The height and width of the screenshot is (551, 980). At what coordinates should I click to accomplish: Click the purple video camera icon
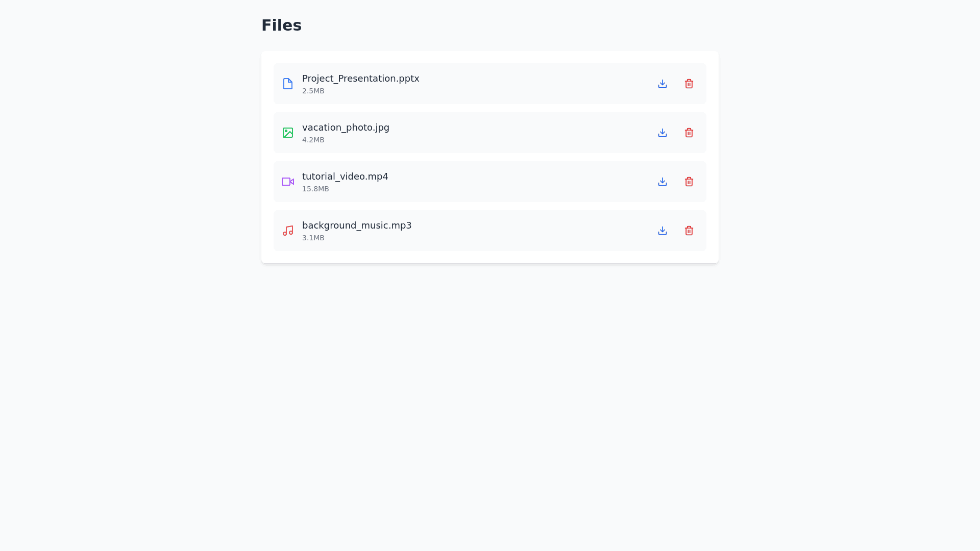tap(288, 182)
